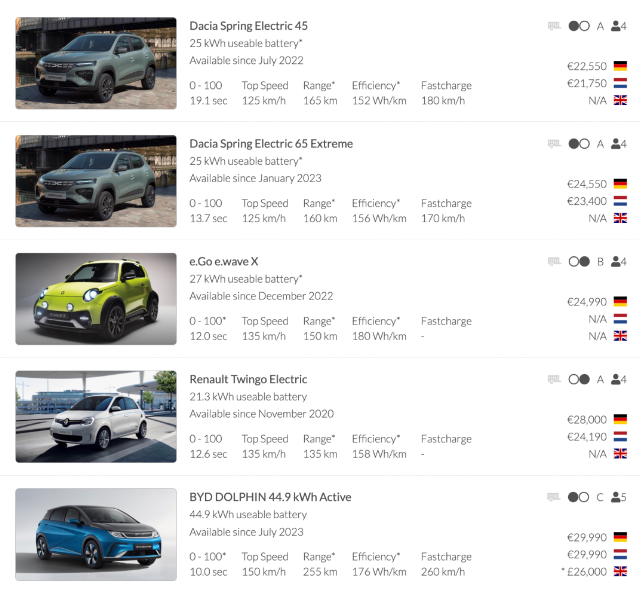Click UK flag in Dacia Spring 45 row
640x590 pixels.
[x=620, y=100]
